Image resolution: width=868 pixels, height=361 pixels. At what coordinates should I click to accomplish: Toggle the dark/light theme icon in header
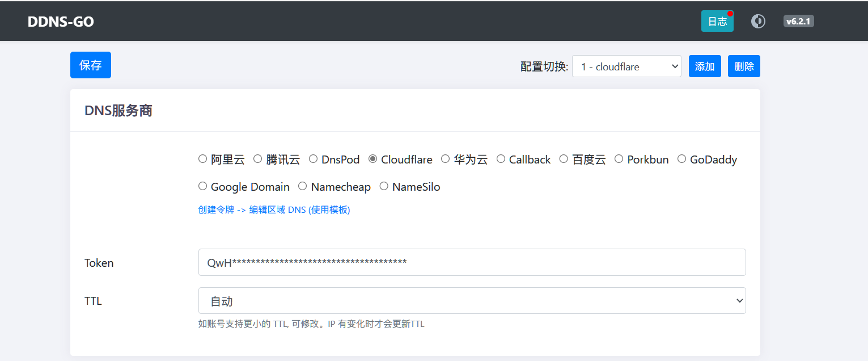[x=758, y=21]
